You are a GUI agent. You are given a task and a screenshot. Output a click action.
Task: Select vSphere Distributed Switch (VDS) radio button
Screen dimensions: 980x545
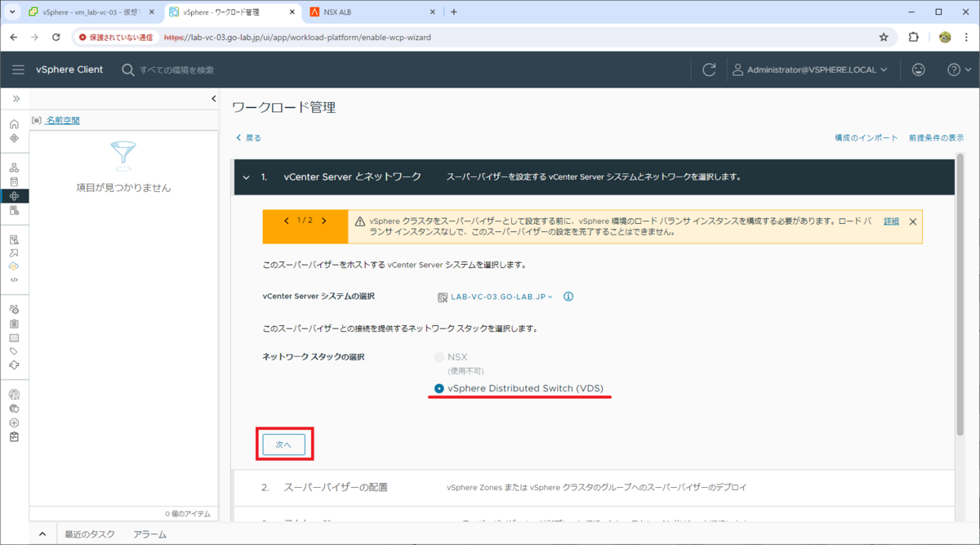(439, 388)
